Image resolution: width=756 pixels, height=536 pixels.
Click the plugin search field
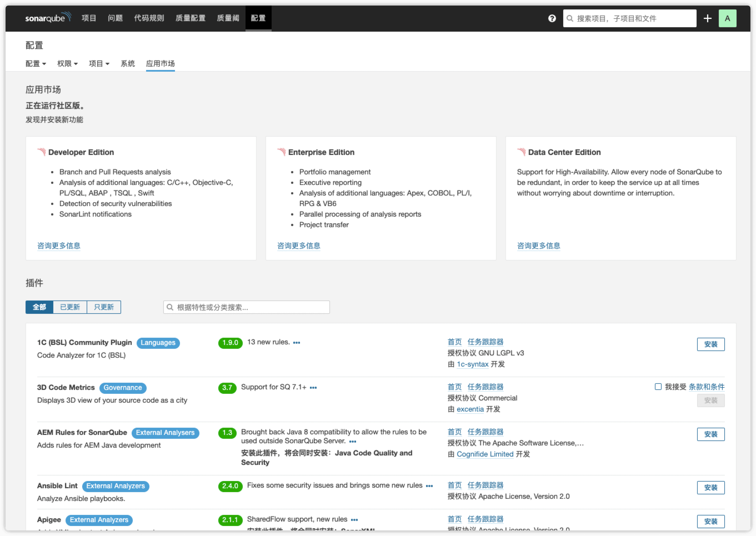(x=247, y=307)
